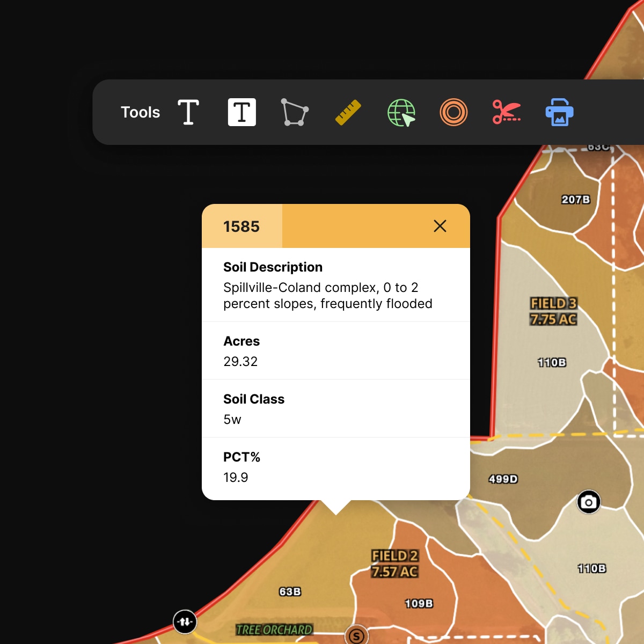Click the camera photo marker on map
The height and width of the screenshot is (644, 644).
(x=589, y=502)
